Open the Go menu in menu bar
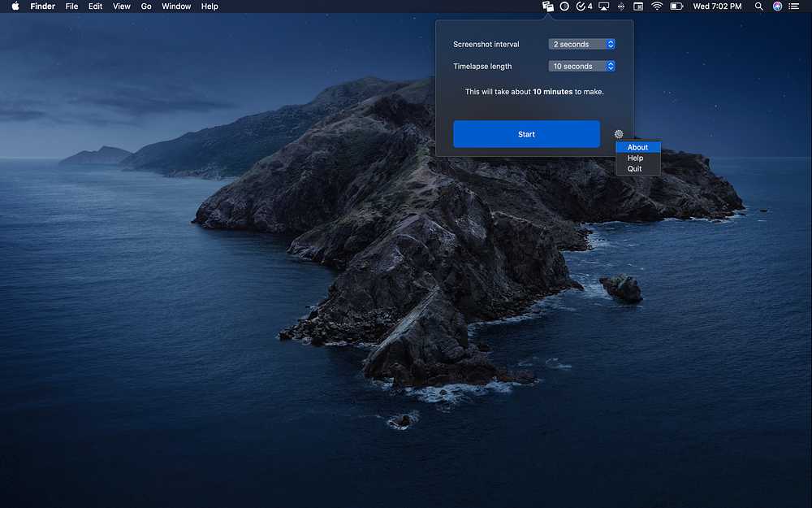 (146, 7)
